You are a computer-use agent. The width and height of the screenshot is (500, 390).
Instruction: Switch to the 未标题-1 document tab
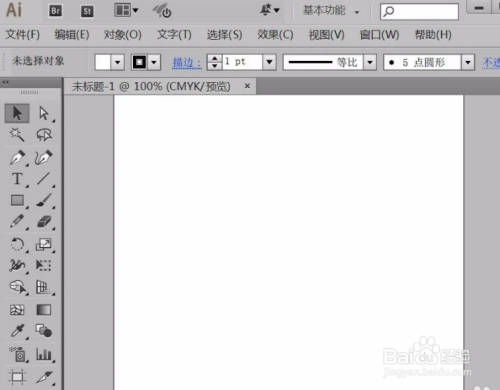pos(151,87)
